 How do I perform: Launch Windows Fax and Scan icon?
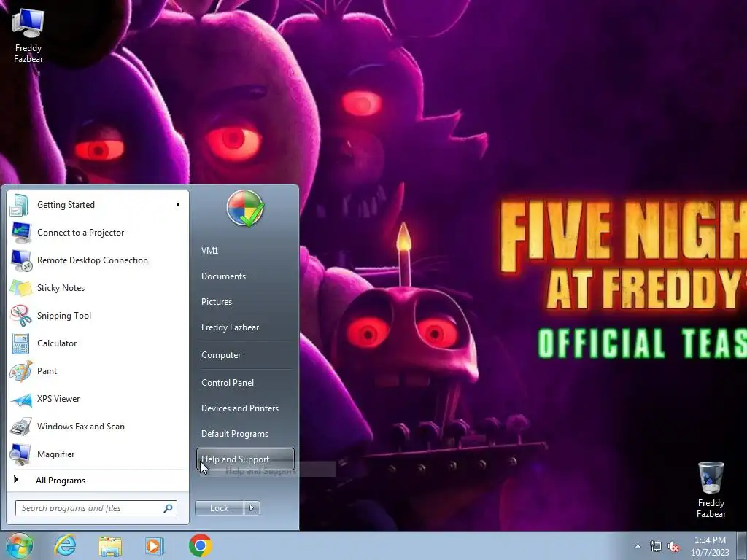[20, 426]
